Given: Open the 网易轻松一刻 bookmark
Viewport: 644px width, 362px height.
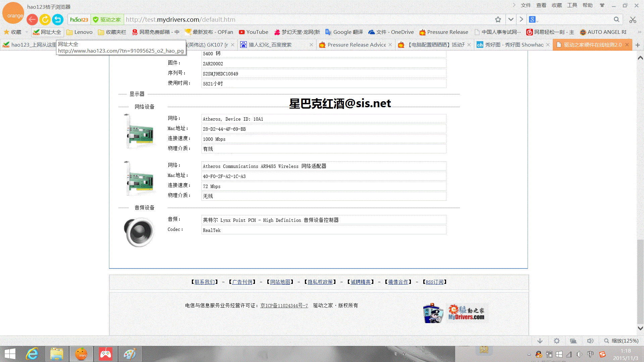Looking at the screenshot, I should click(x=550, y=32).
